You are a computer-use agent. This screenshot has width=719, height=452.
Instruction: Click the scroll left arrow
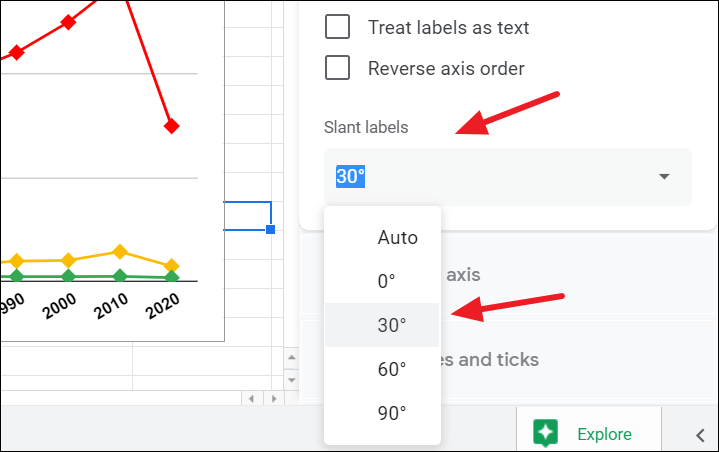251,398
